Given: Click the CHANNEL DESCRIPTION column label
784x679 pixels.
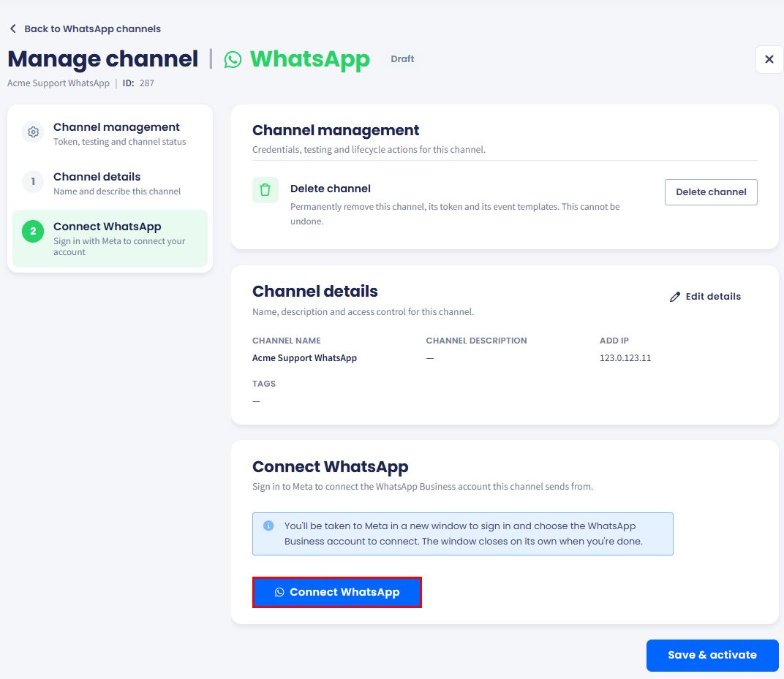Looking at the screenshot, I should tap(476, 341).
